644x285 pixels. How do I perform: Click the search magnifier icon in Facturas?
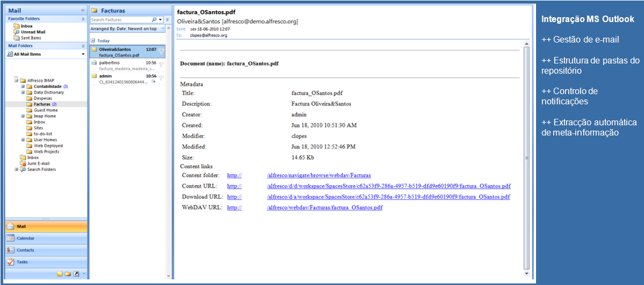coord(154,19)
